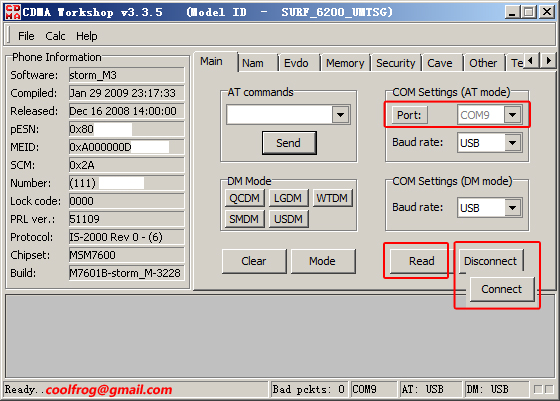Click the Disconnect button

(491, 261)
